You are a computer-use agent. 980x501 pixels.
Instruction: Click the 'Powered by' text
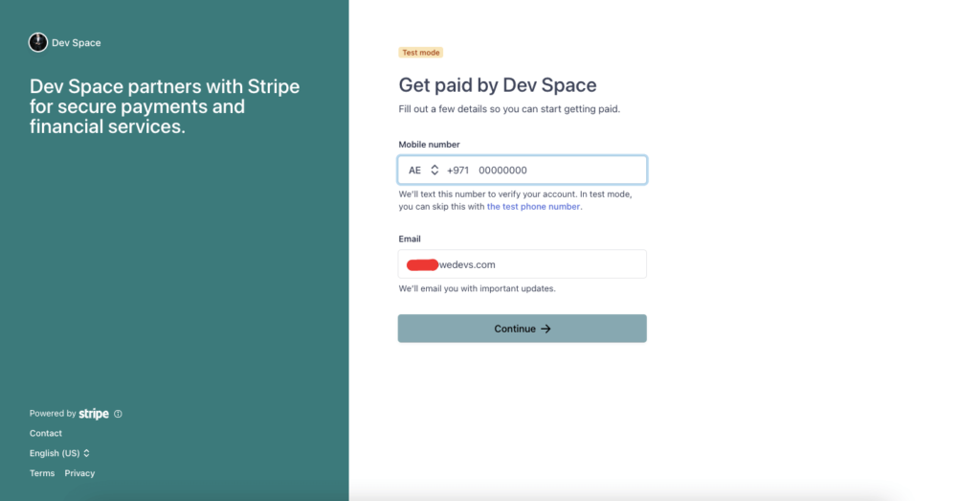point(53,414)
